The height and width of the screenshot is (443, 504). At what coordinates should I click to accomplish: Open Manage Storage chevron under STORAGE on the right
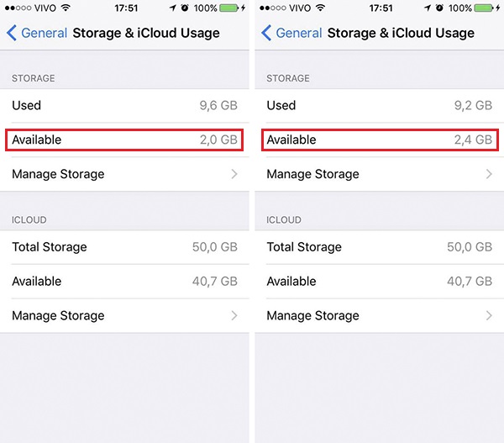click(489, 174)
